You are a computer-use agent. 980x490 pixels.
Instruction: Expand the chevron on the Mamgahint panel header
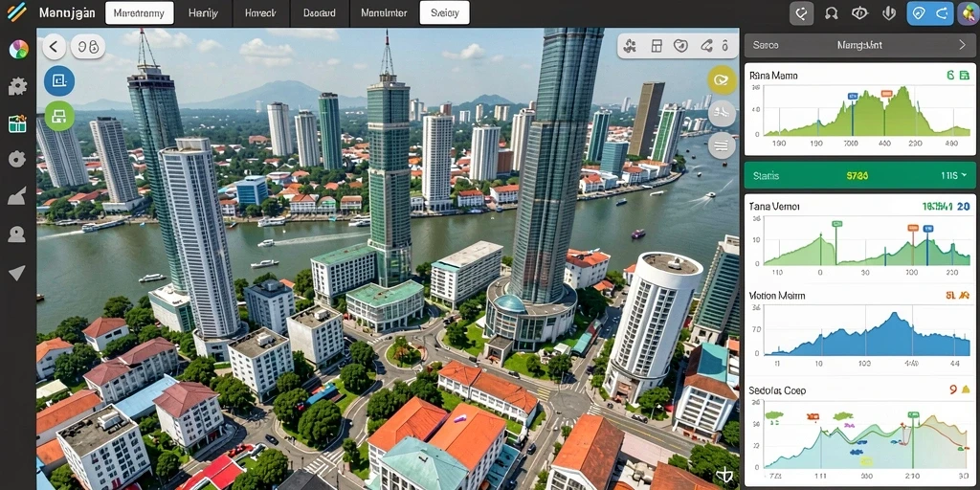(963, 45)
